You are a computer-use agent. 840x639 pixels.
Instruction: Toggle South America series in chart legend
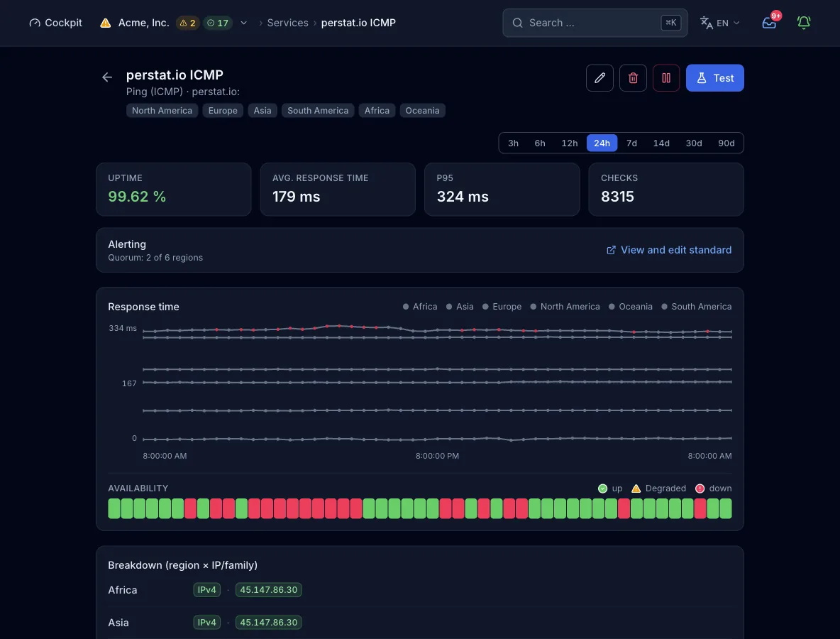click(697, 307)
